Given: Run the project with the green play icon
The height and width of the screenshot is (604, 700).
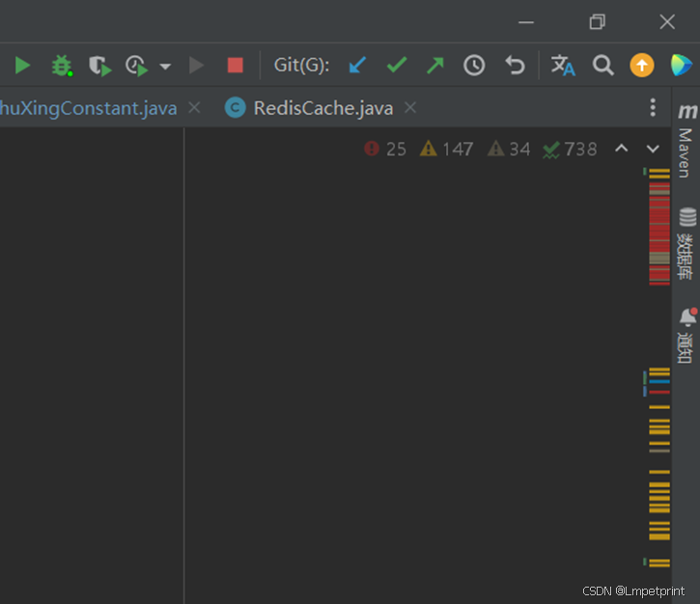Looking at the screenshot, I should click(22, 66).
